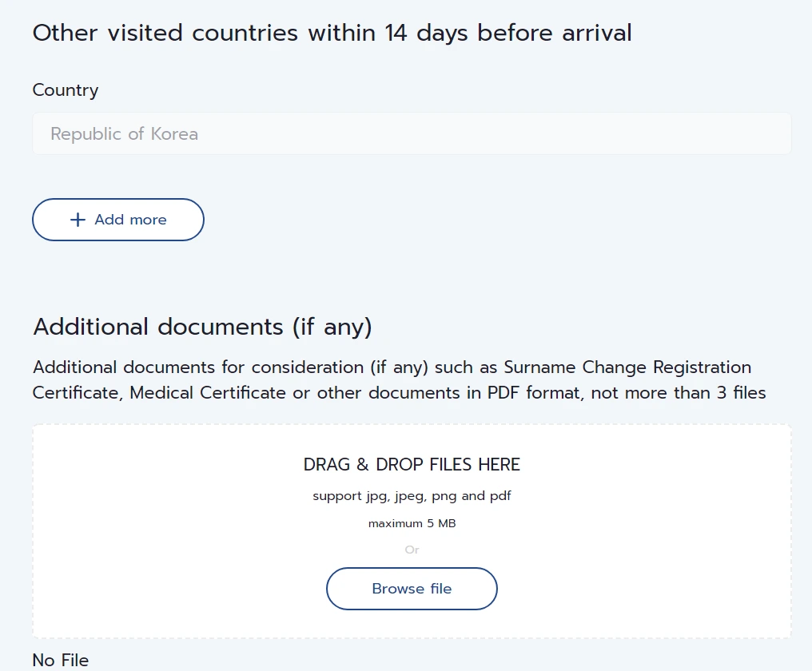
Task: Click the No File status text
Action: [61, 660]
